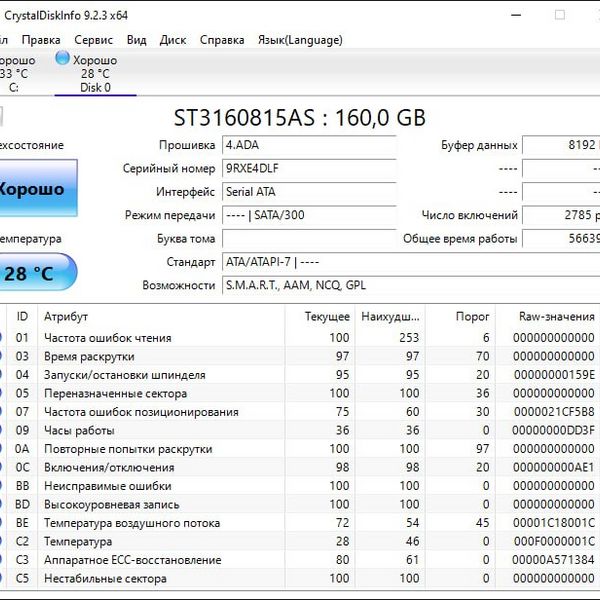Click the Прошивка field showing 4.ADA
This screenshot has height=600, width=600.
tap(309, 145)
